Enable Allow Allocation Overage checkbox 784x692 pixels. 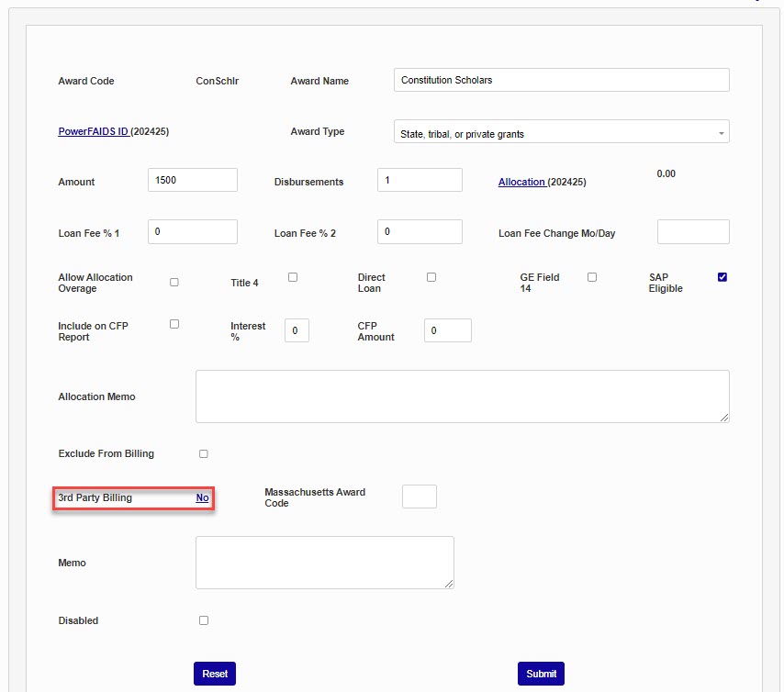point(174,283)
